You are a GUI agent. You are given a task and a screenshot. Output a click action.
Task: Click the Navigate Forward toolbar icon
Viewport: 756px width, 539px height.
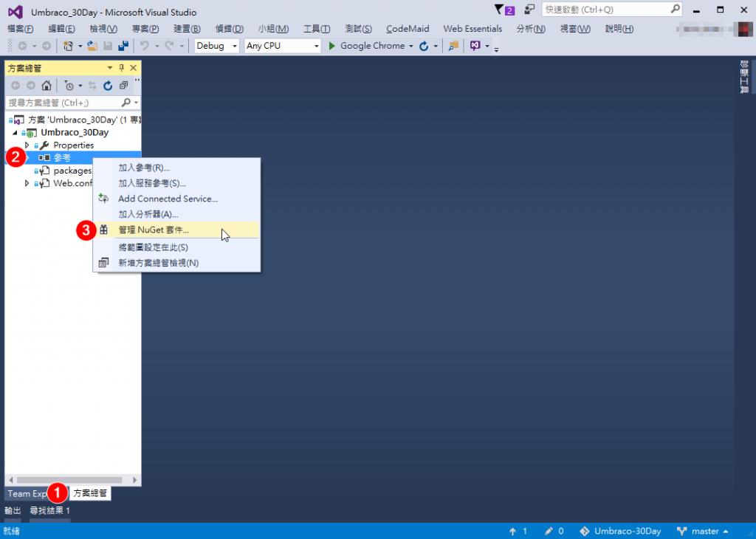tap(47, 46)
